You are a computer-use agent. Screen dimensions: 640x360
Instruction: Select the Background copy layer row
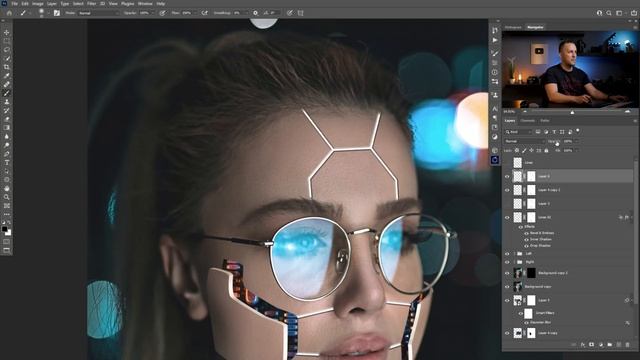point(569,287)
